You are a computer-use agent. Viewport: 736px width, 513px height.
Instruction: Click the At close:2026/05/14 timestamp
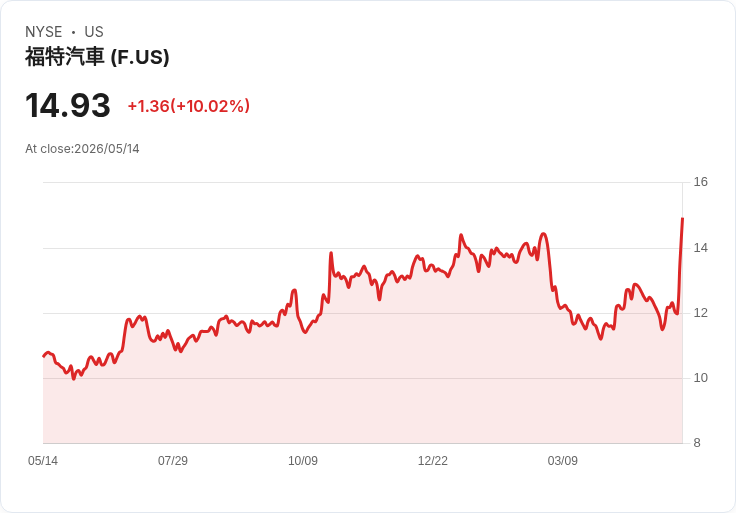(x=82, y=149)
